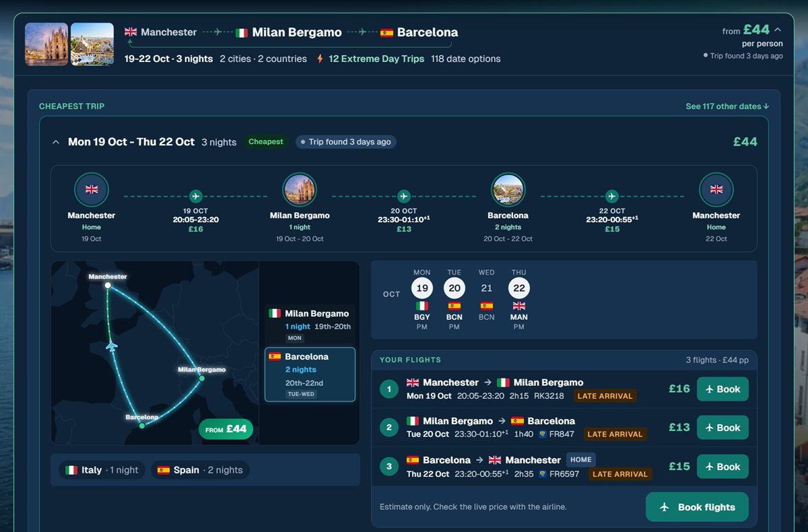Click the 118 date options text

pyautogui.click(x=466, y=59)
